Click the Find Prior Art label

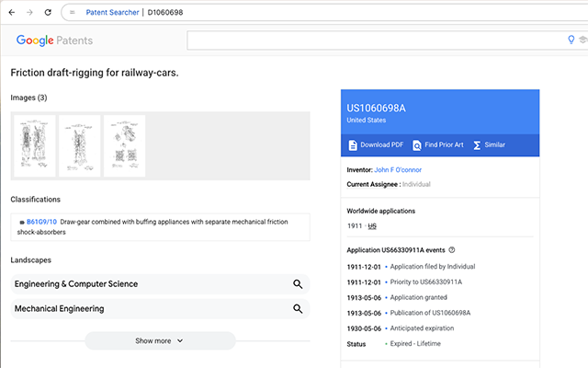pyautogui.click(x=444, y=144)
